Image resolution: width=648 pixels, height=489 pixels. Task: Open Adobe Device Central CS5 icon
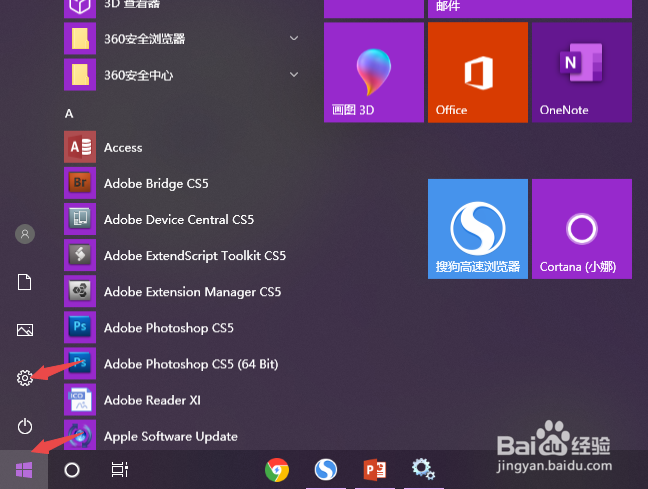[x=80, y=219]
